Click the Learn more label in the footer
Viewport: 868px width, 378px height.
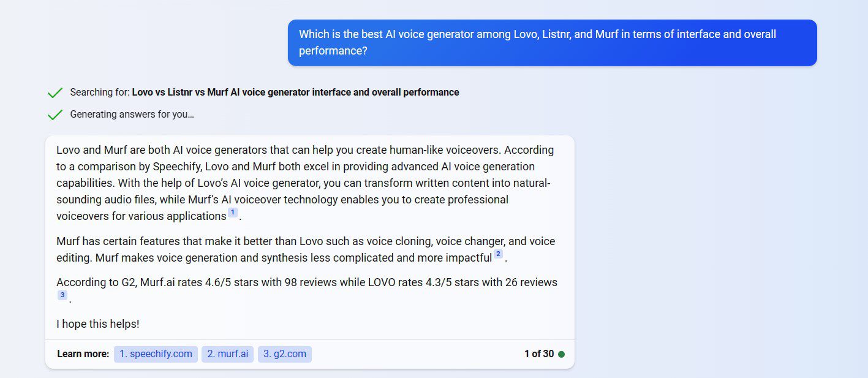click(83, 353)
